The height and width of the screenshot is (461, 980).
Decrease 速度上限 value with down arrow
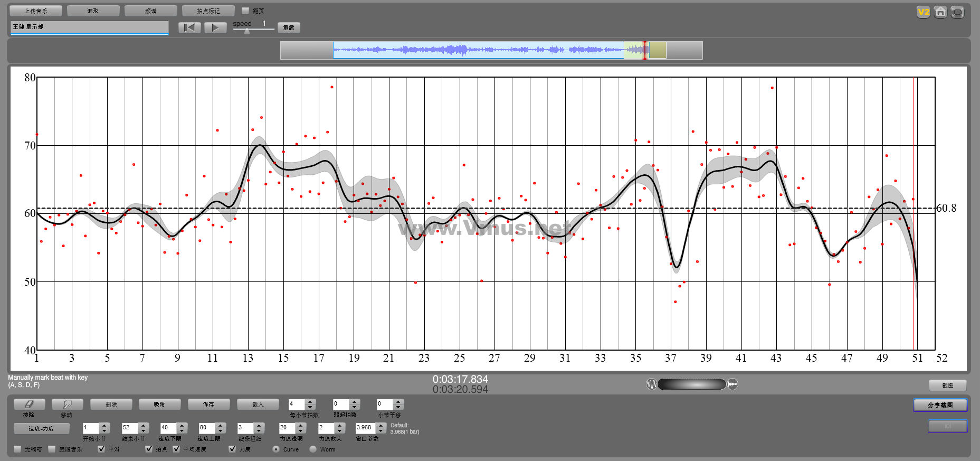221,430
